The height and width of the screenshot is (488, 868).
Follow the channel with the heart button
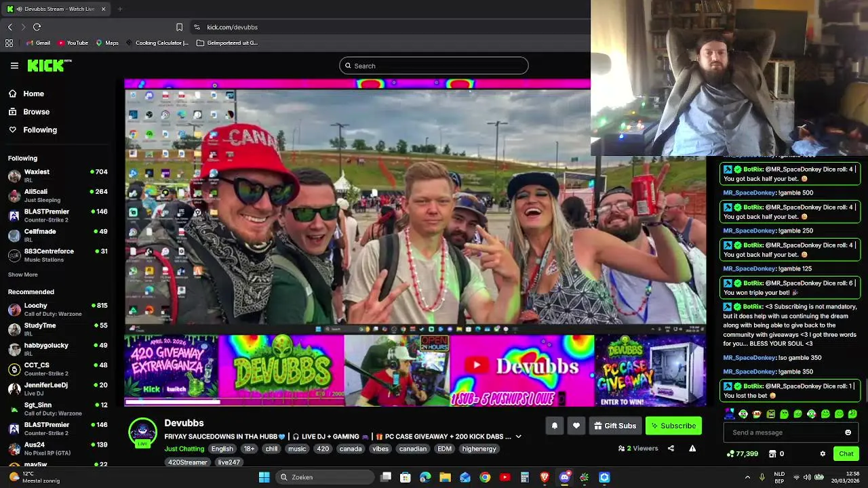coord(576,426)
